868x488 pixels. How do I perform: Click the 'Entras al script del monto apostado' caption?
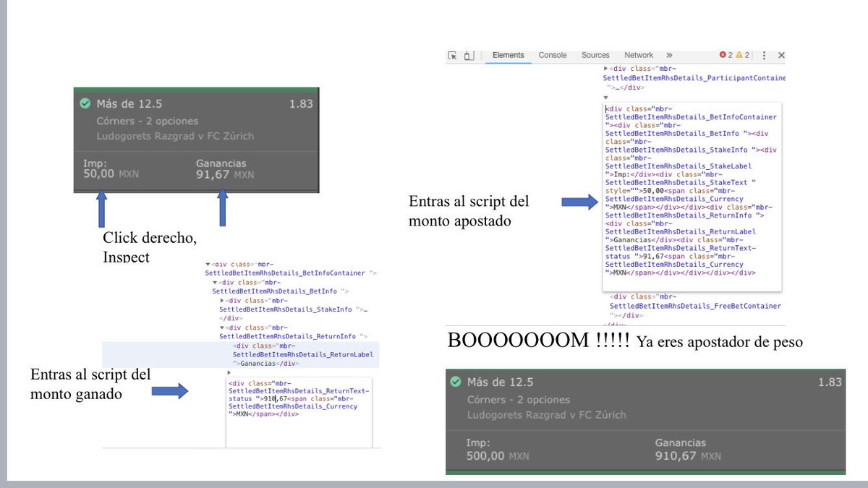pyautogui.click(x=469, y=211)
